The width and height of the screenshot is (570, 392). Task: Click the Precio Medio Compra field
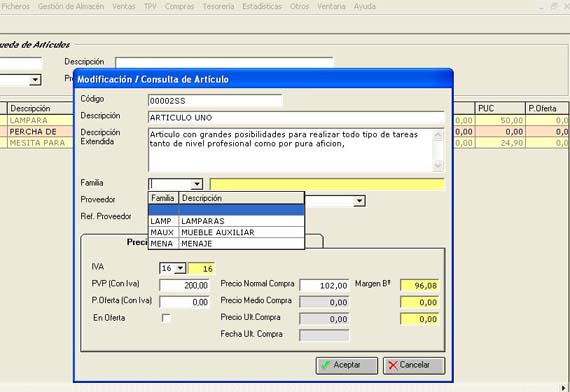(324, 302)
